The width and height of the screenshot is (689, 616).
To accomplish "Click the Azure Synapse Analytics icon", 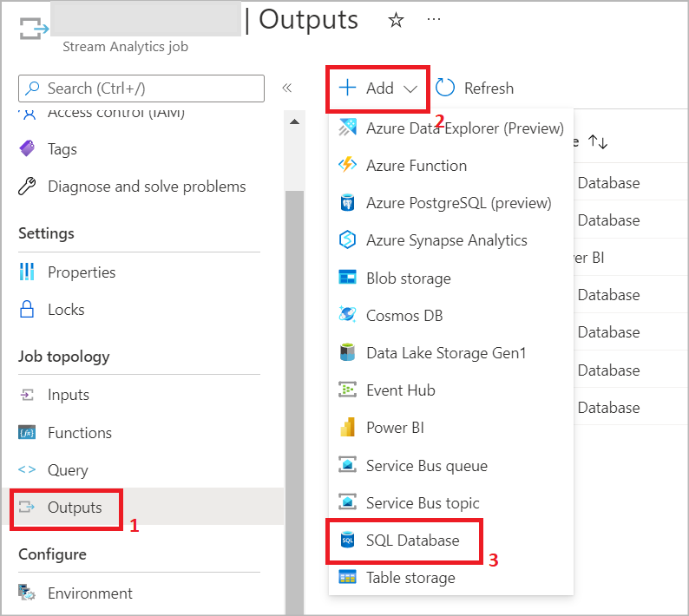I will 348,240.
